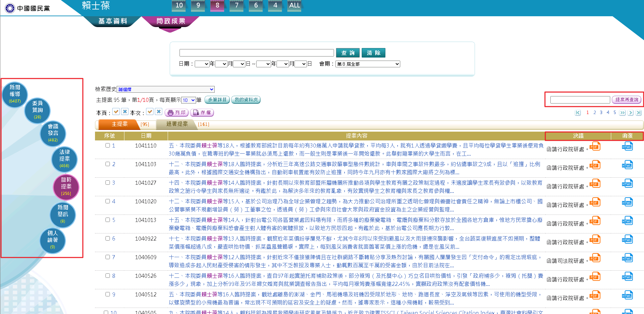
Task: Go to the last results page
Action: pos(639,113)
